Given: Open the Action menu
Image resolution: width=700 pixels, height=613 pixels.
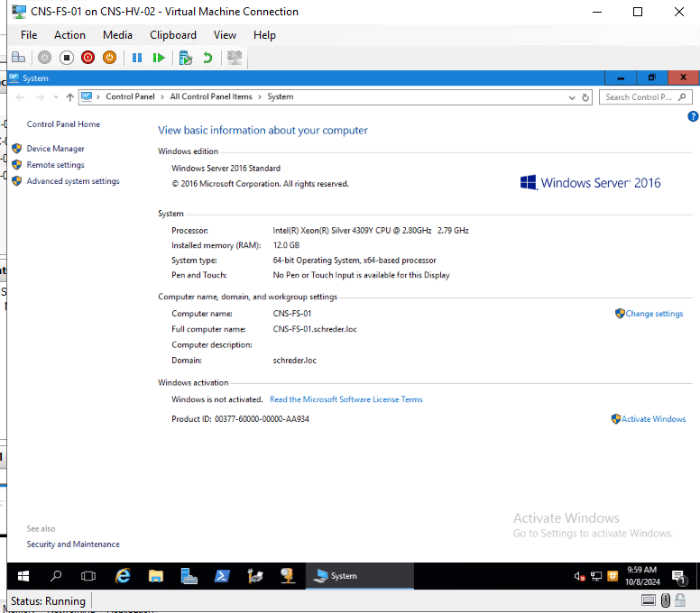Looking at the screenshot, I should pos(69,35).
